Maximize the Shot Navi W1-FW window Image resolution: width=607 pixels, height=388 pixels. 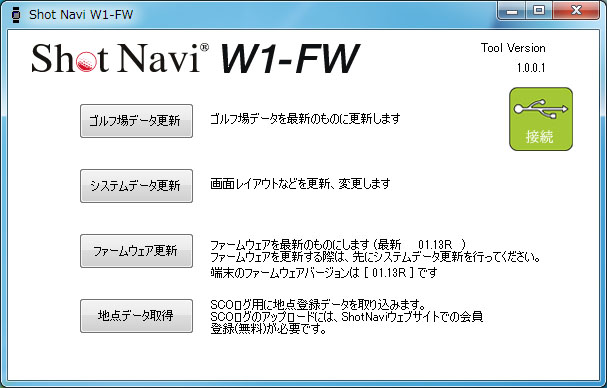point(539,10)
